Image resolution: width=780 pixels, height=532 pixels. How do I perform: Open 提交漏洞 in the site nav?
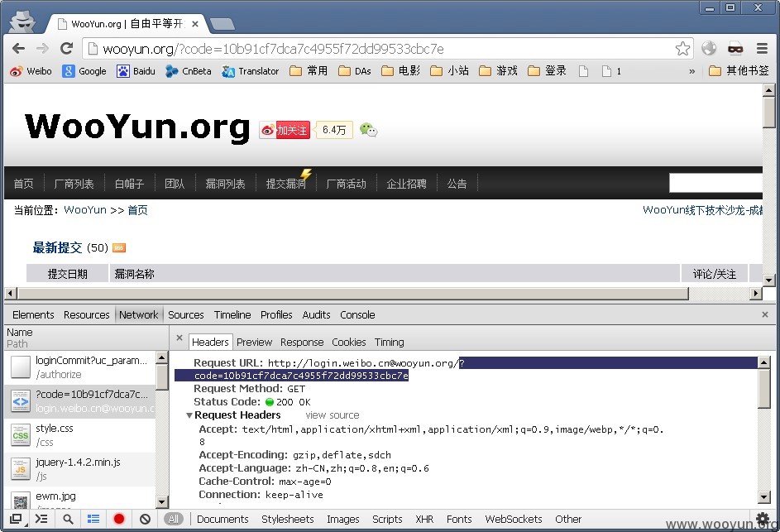(x=285, y=184)
